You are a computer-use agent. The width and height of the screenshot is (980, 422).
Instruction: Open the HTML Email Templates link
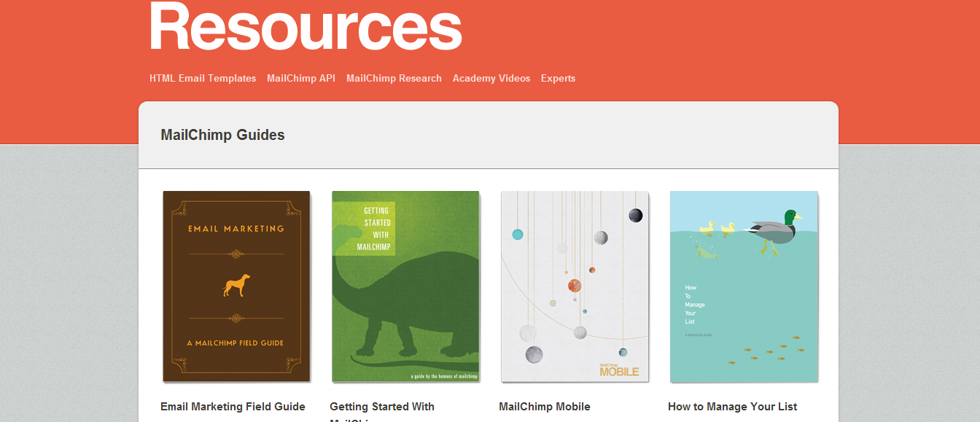203,78
